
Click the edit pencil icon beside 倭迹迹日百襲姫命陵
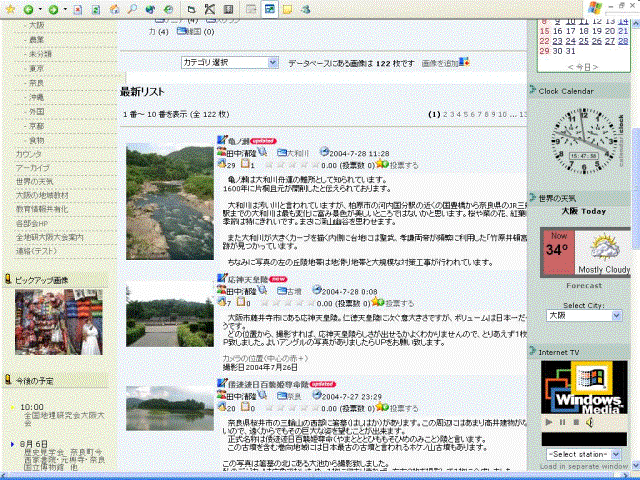coord(222,383)
